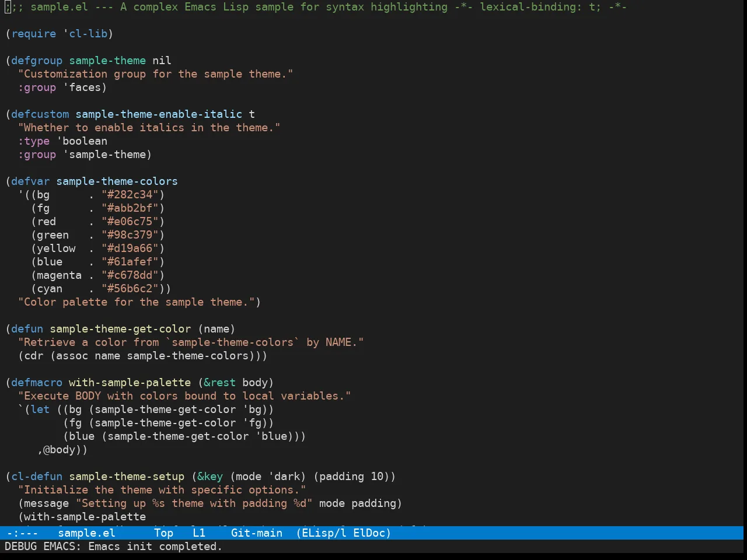Viewport: 747px width, 560px height.
Task: Click the 'defvar' keyword
Action: 30,181
